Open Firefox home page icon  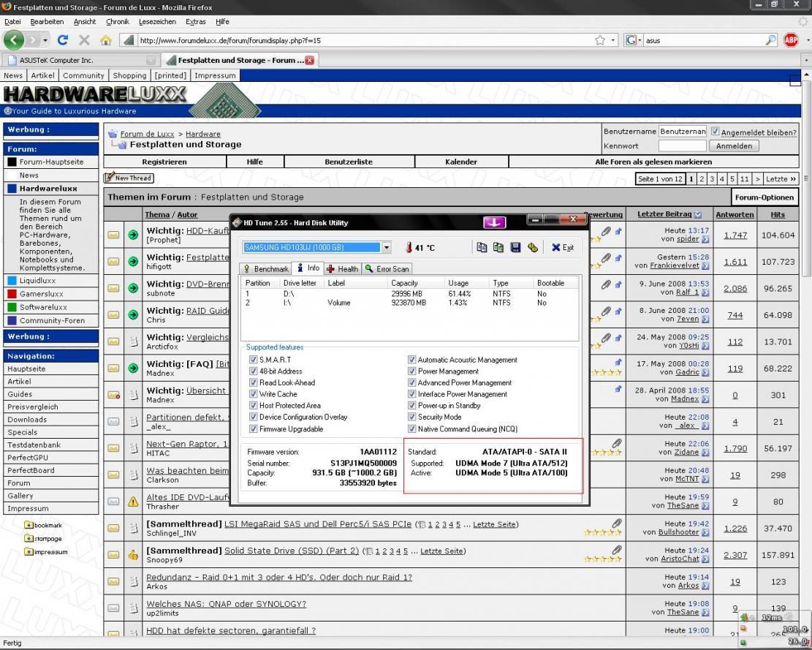pyautogui.click(x=106, y=40)
